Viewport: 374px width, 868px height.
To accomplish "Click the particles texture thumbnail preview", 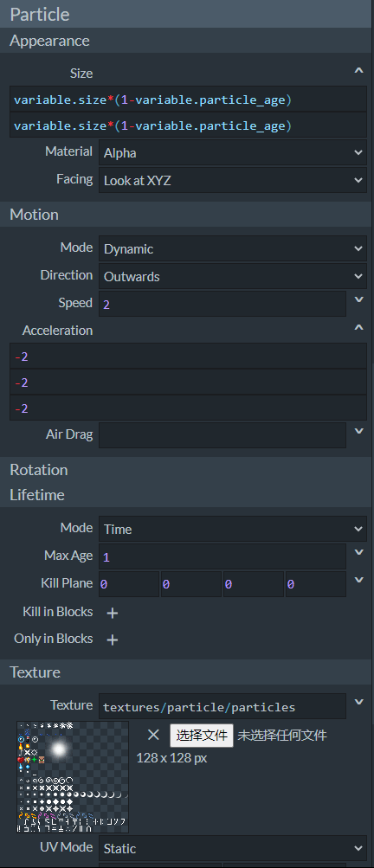I will [73, 776].
